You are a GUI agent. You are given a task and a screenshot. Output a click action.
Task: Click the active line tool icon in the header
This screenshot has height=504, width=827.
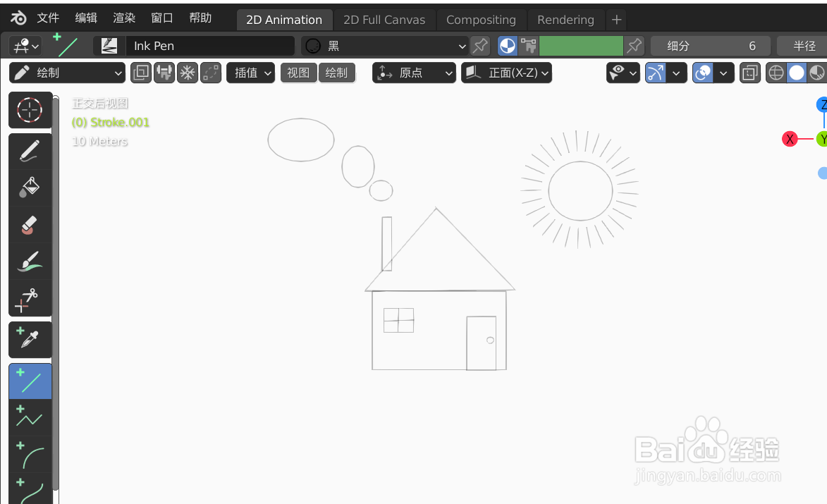point(66,45)
